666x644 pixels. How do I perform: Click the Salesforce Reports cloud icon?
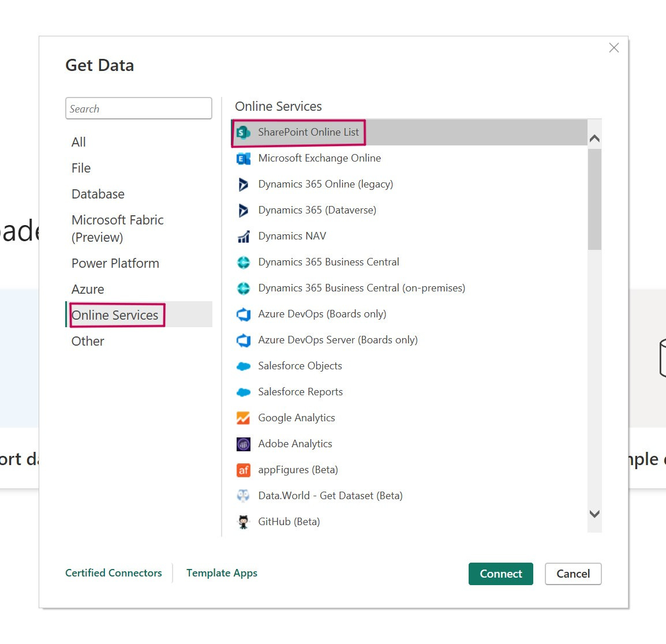244,392
